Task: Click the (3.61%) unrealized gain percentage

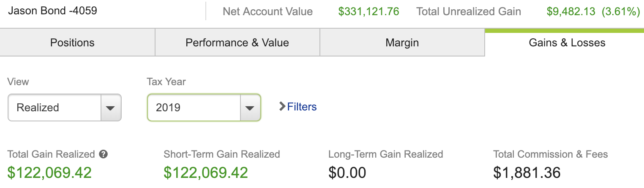Action: [621, 11]
